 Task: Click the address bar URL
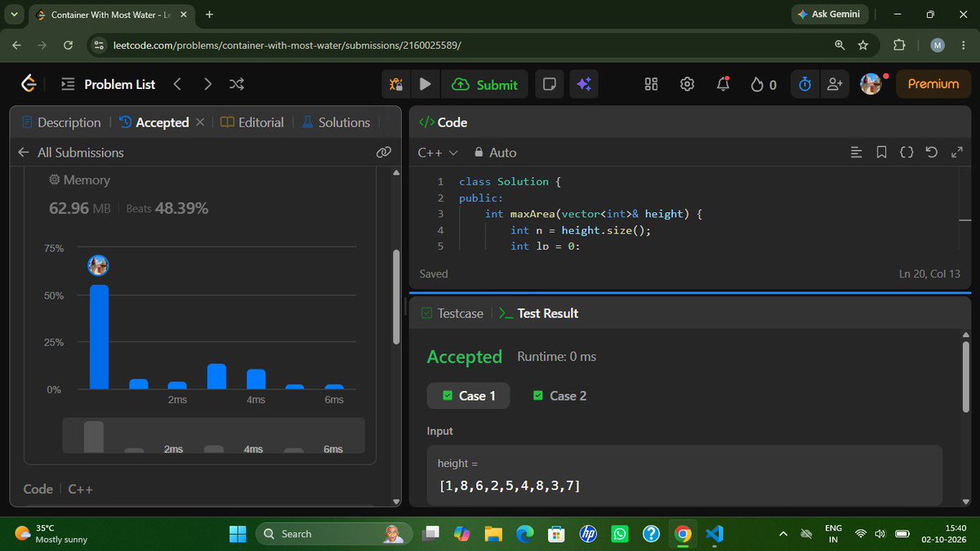pos(287,45)
